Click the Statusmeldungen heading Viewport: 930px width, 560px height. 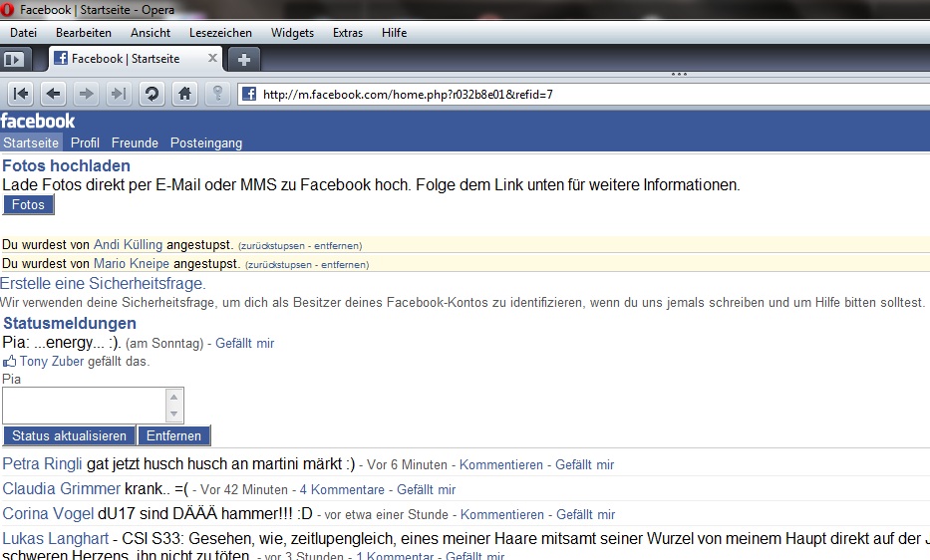pyautogui.click(x=70, y=323)
